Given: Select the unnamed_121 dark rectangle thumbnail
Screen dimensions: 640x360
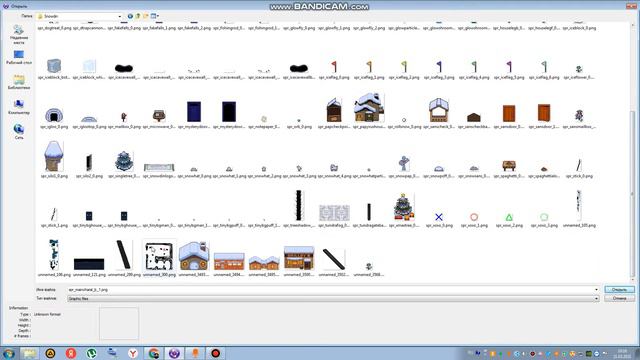Looking at the screenshot, I should [89, 264].
